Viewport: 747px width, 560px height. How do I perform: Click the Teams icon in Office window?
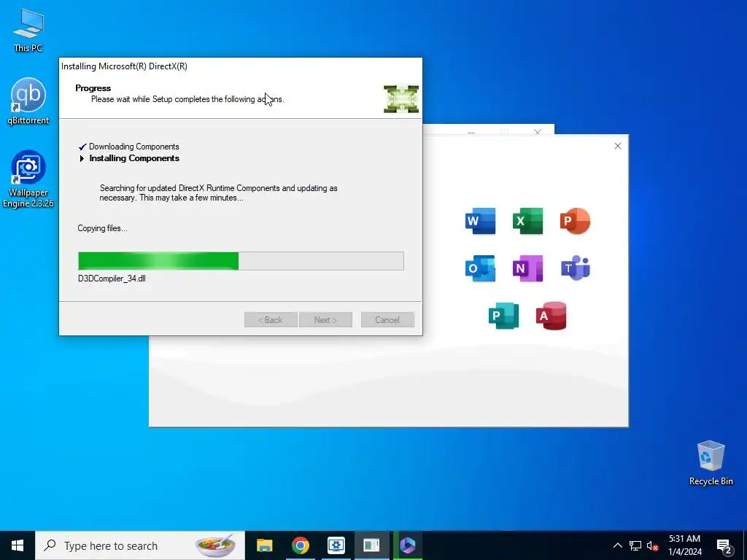coord(575,268)
